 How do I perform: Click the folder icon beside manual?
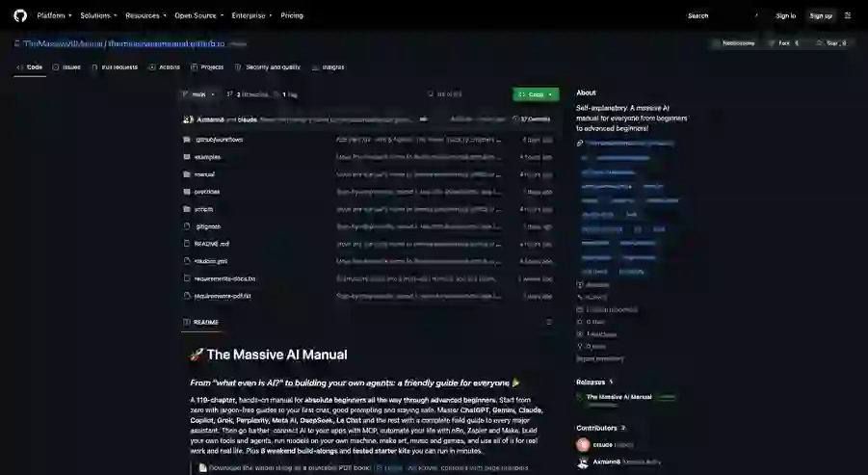click(187, 173)
